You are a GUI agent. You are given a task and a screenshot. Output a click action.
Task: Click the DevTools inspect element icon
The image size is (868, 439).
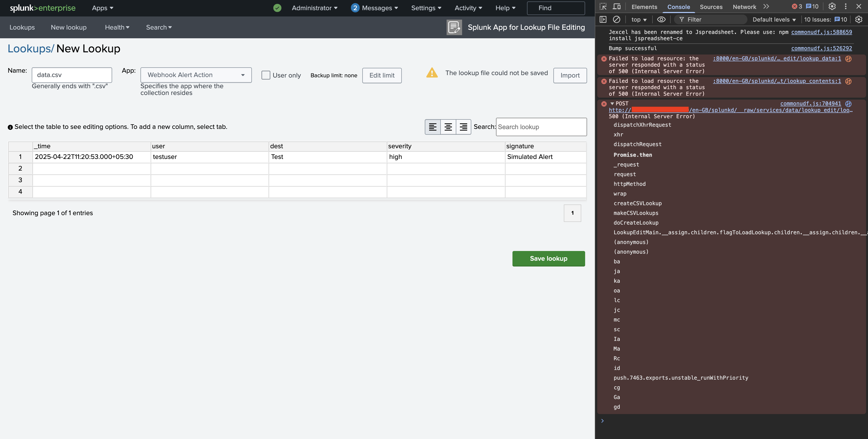pyautogui.click(x=603, y=7)
